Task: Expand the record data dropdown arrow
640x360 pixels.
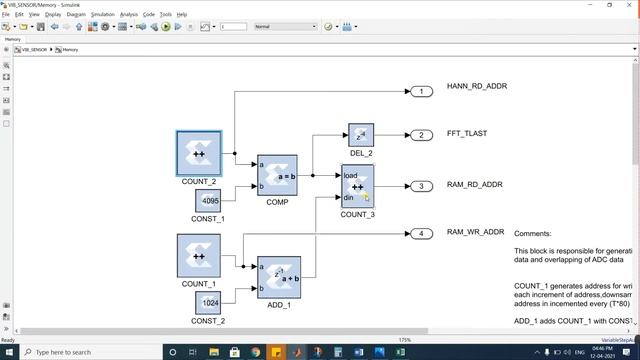Action: pos(214,27)
